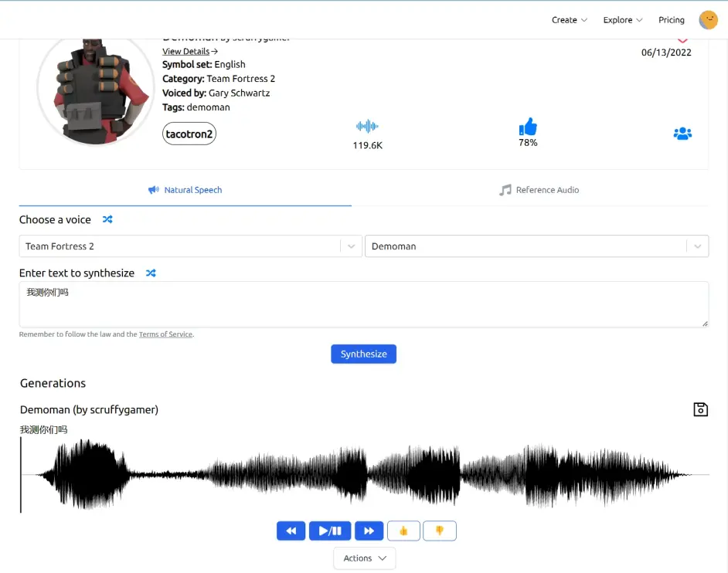The height and width of the screenshot is (573, 728).
Task: Click the save generation floppy disk icon
Action: pyautogui.click(x=700, y=409)
